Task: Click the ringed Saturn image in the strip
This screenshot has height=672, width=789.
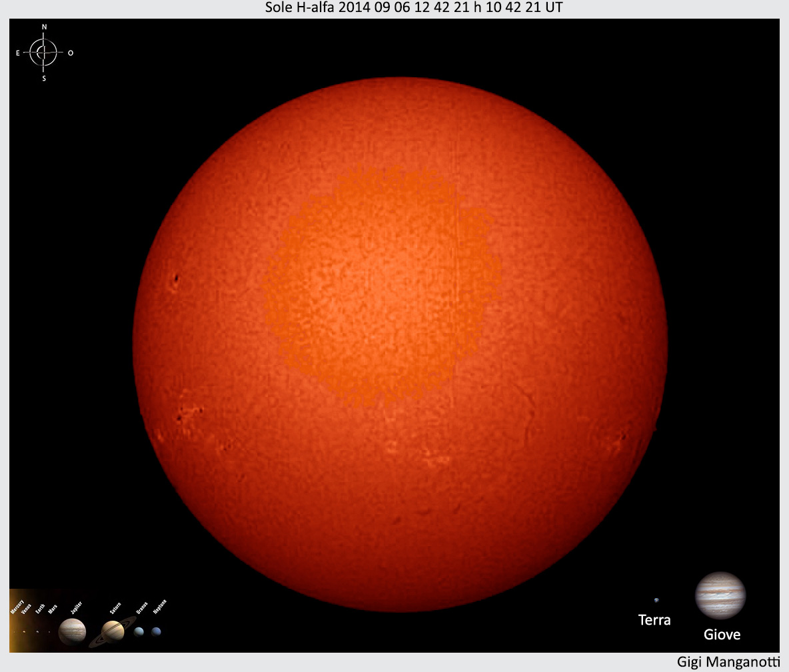Action: point(113,632)
